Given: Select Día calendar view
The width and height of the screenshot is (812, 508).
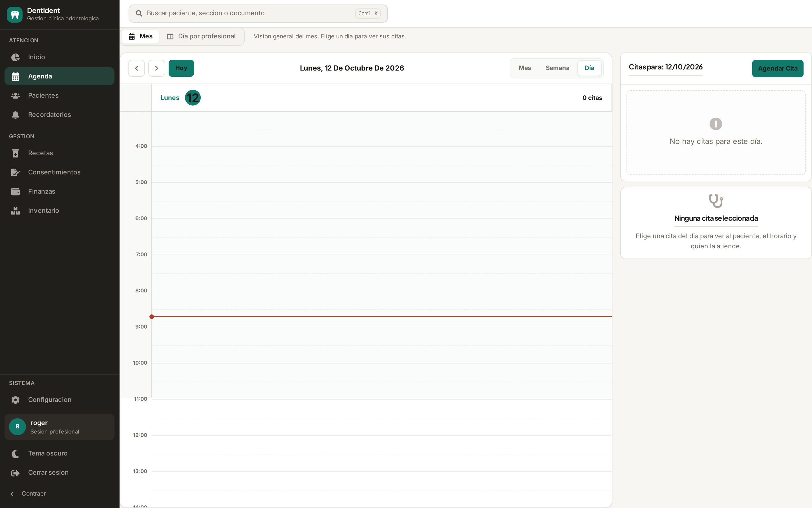Looking at the screenshot, I should coord(589,68).
